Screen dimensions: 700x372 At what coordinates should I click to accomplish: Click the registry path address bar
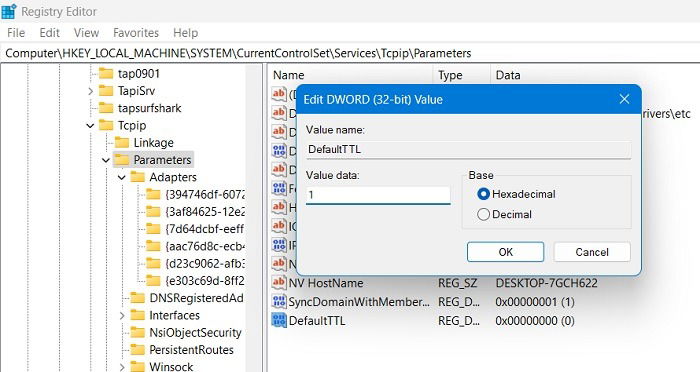point(350,53)
